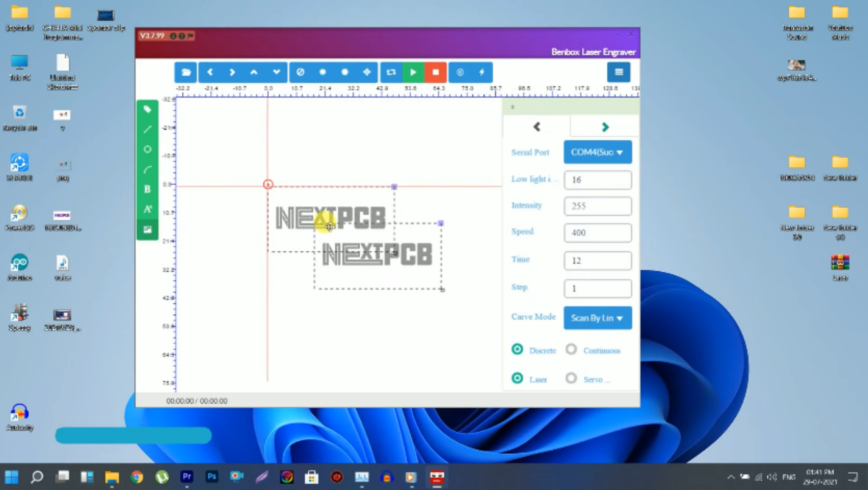Open the Serial Port COM4 dropdown
868x490 pixels.
pos(597,152)
